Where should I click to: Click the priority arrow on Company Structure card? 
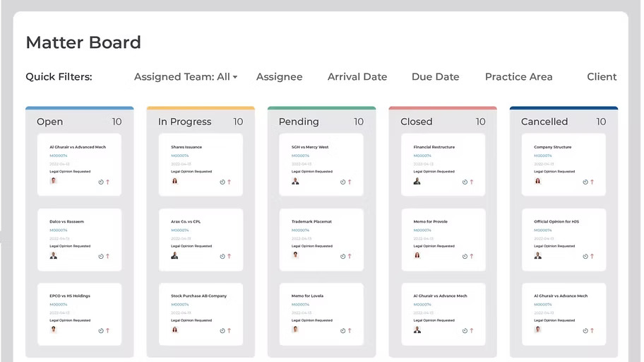[x=592, y=182]
